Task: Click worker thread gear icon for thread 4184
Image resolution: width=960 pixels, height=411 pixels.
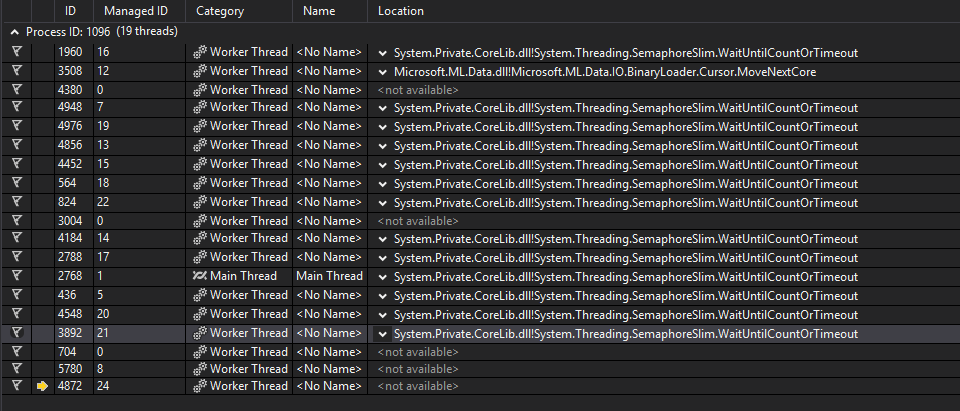Action: [200, 238]
